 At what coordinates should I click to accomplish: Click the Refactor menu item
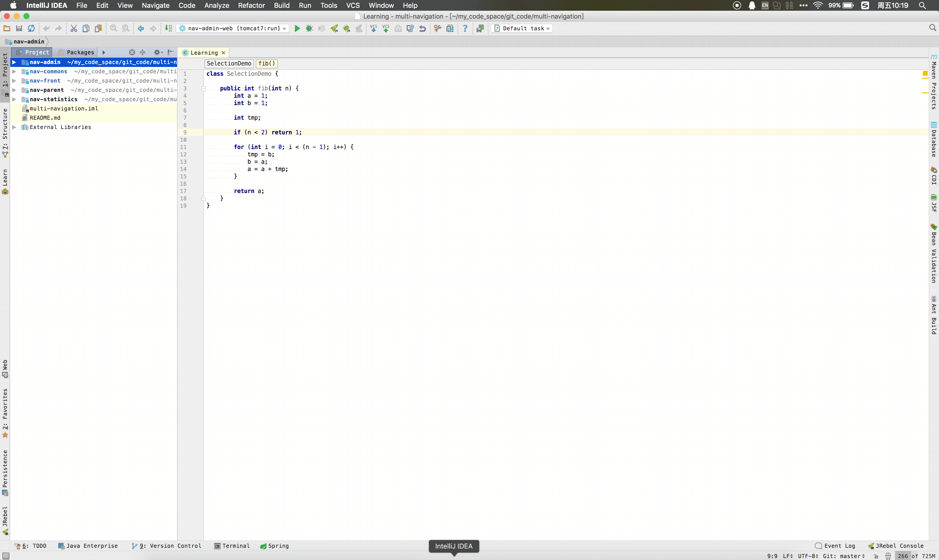point(251,5)
